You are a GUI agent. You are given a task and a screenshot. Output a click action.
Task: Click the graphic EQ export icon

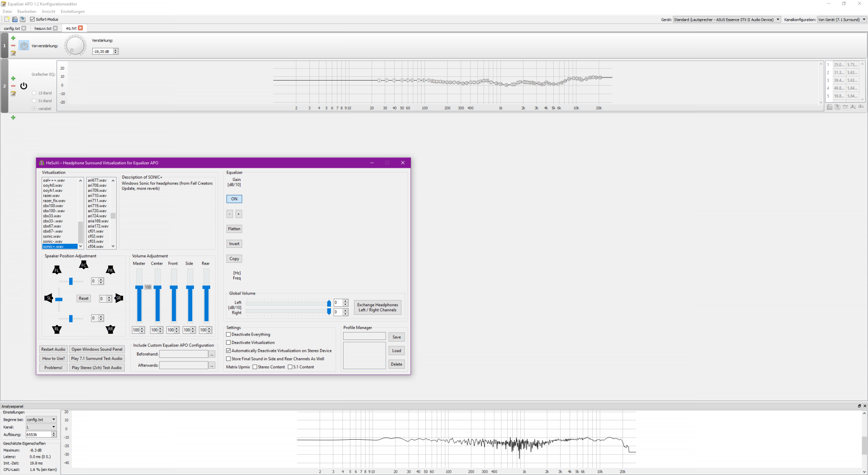point(837,107)
